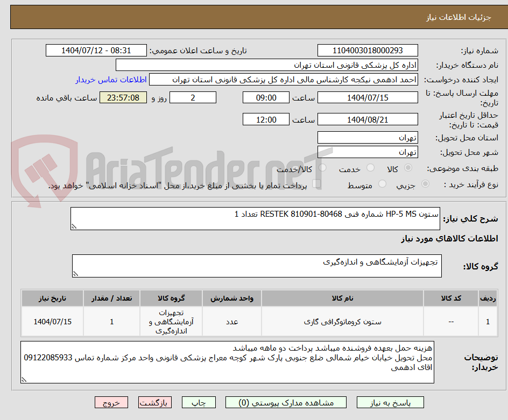The image size is (508, 420).
Task: Click the countdown timer showing 23:57:08
Action: (x=123, y=97)
